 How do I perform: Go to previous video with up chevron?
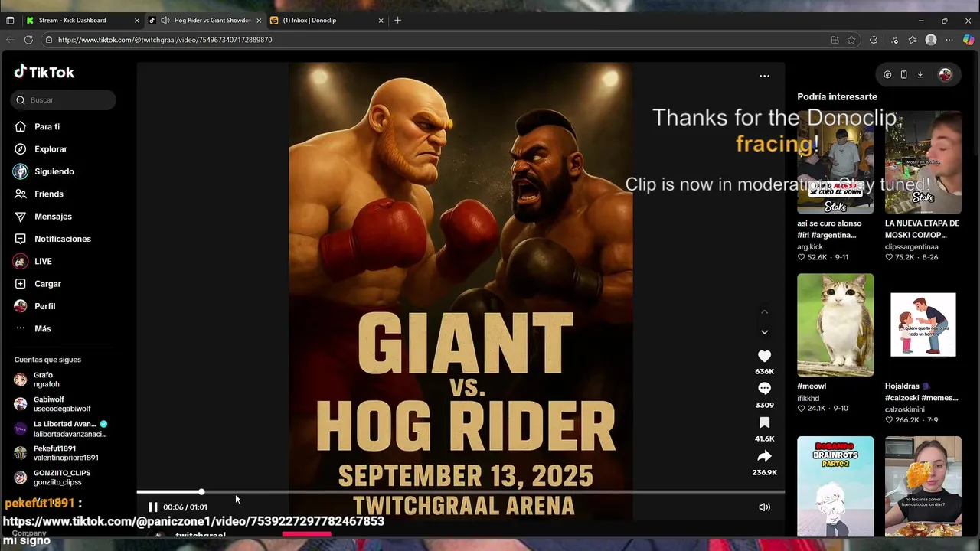(x=764, y=311)
